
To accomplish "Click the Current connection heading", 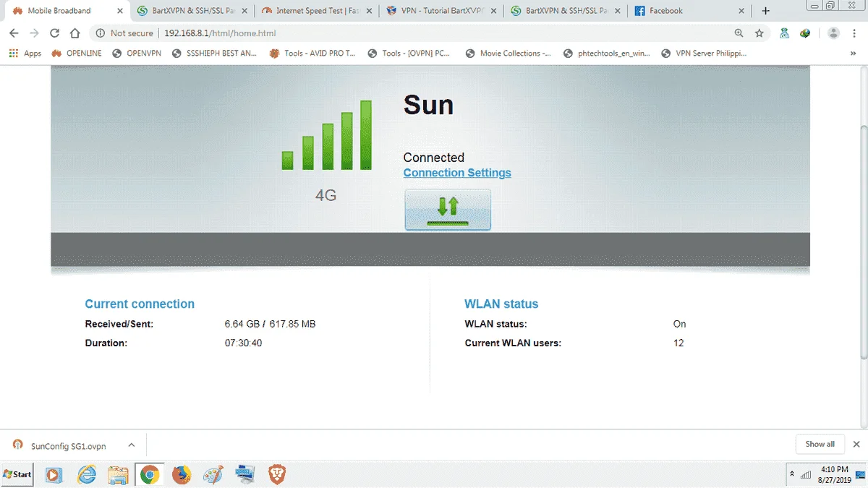I will pyautogui.click(x=140, y=304).
